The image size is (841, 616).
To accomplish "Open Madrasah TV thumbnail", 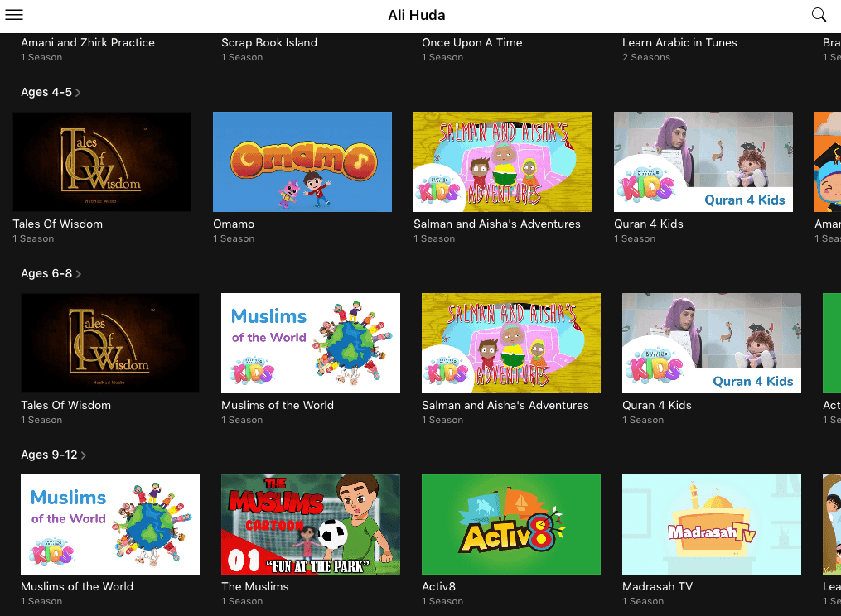I will click(711, 524).
